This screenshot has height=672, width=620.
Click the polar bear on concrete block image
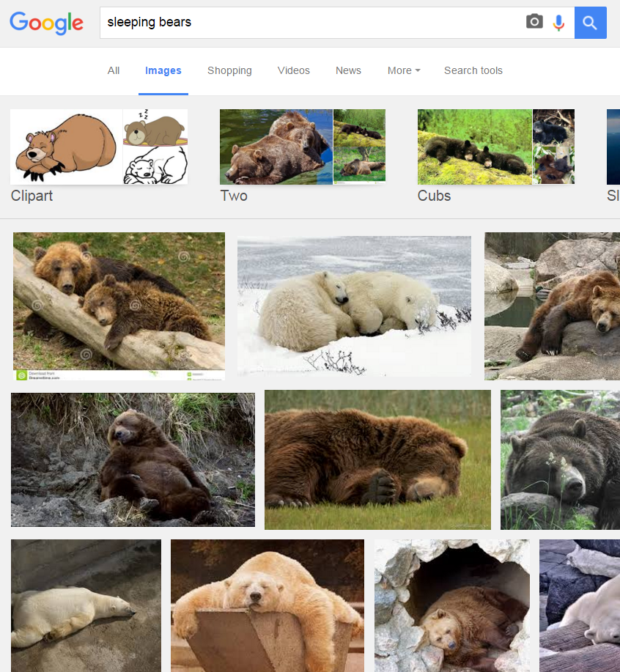(267, 605)
